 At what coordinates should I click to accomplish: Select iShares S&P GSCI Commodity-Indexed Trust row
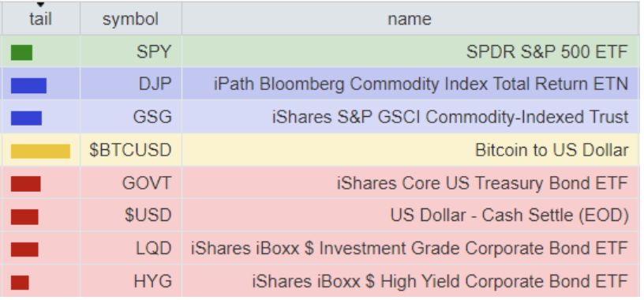[320, 117]
